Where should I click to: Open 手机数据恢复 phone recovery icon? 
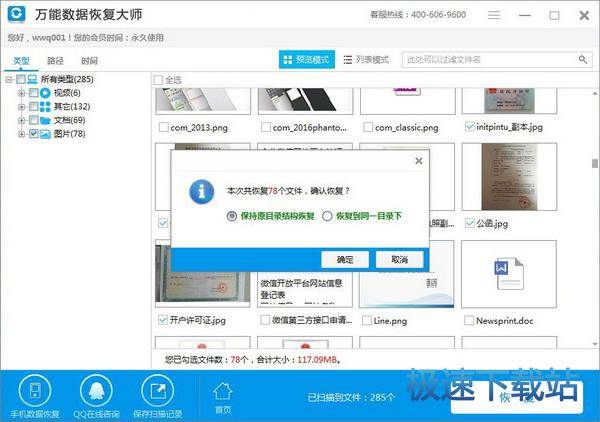point(34,391)
